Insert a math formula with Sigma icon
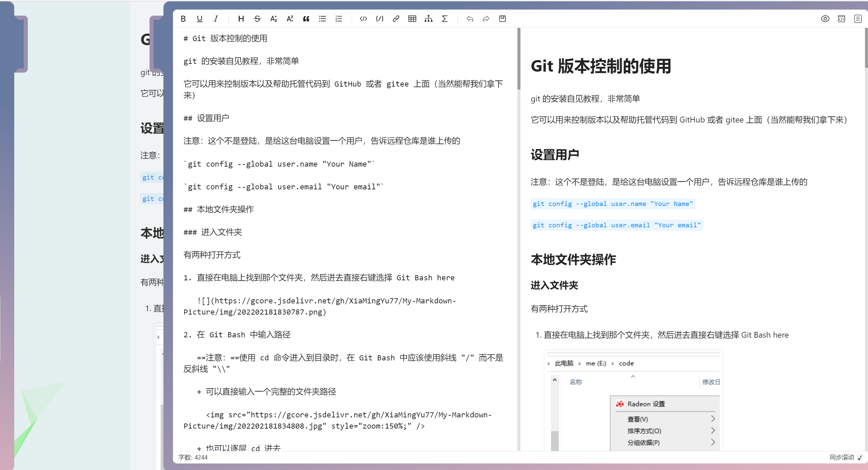The width and height of the screenshot is (868, 470). tap(445, 19)
